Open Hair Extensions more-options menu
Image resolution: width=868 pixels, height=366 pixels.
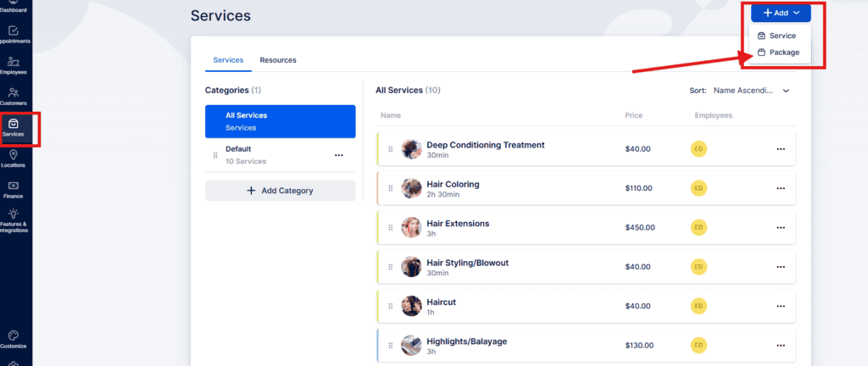tap(781, 228)
